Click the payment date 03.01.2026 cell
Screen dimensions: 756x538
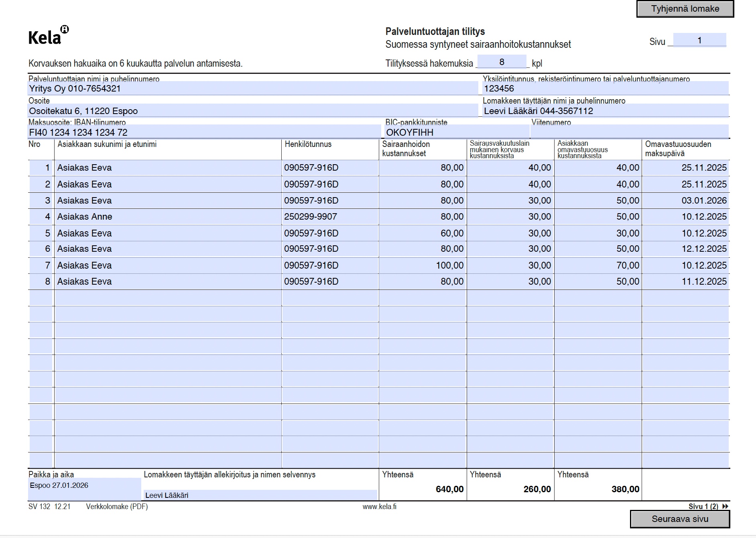tap(685, 200)
